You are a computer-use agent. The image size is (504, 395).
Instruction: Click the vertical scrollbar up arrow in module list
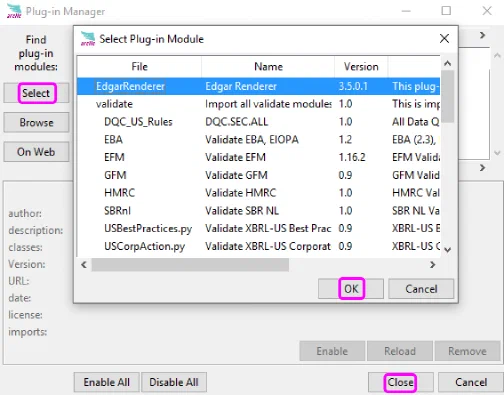tap(448, 63)
